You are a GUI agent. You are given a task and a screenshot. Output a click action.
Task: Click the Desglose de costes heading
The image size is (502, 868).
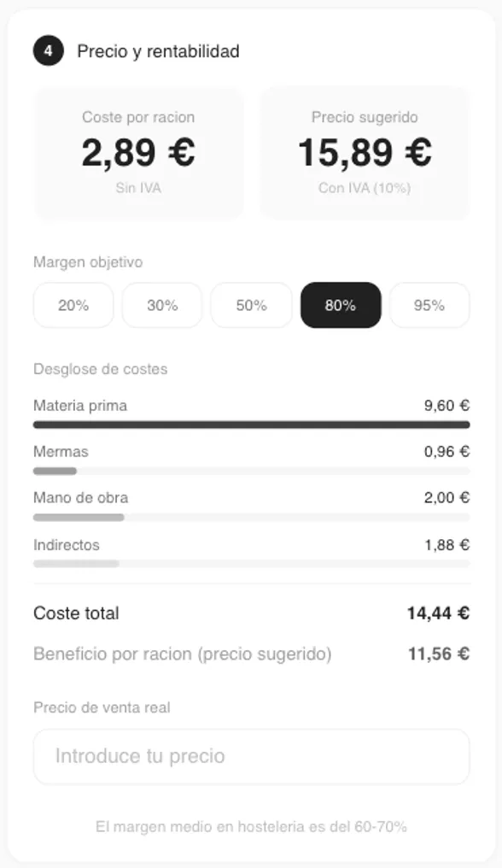coord(100,369)
